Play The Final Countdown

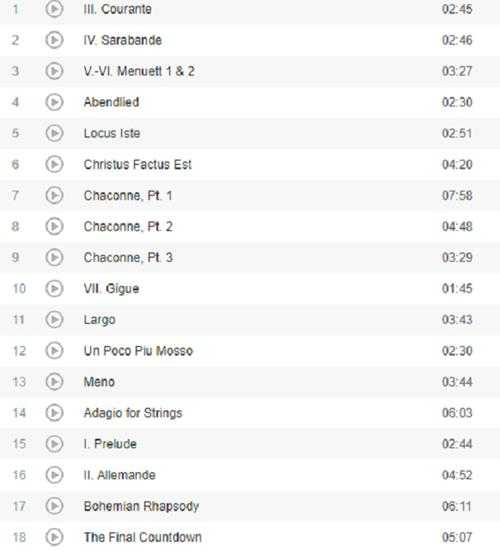point(54,537)
